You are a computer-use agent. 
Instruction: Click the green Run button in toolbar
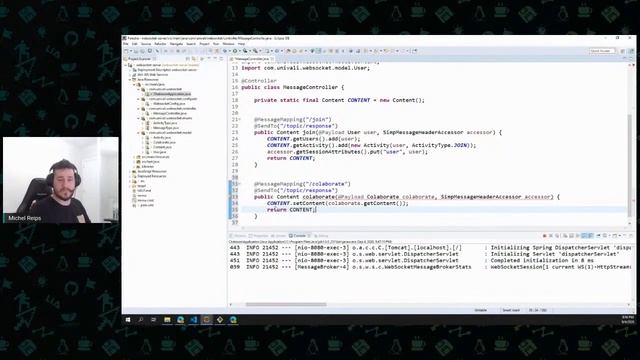pyautogui.click(x=235, y=51)
